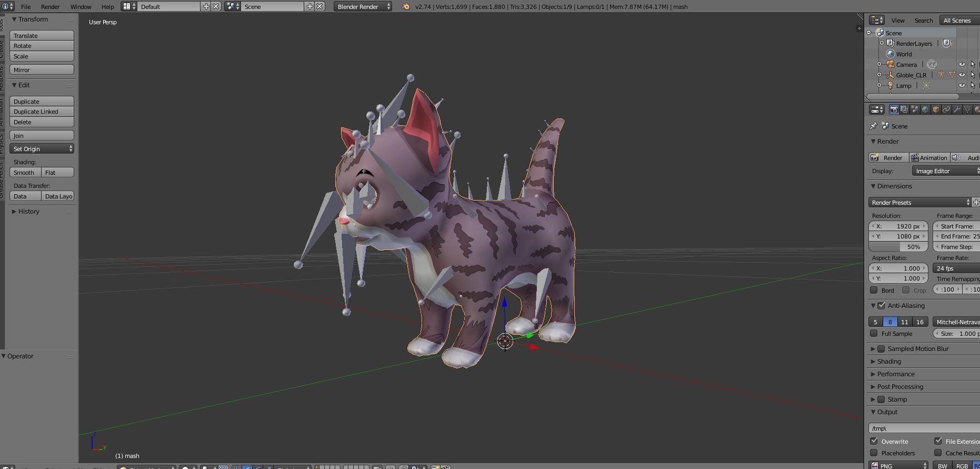Image resolution: width=980 pixels, height=469 pixels.
Task: Click the Lamp data icon in outliner
Action: tap(926, 85)
